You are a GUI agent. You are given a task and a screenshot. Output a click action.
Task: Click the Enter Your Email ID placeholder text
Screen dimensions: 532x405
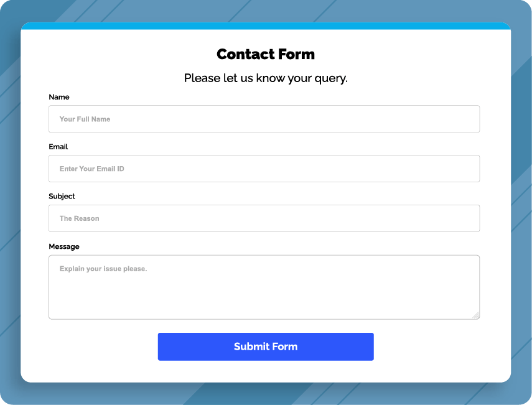click(x=93, y=169)
